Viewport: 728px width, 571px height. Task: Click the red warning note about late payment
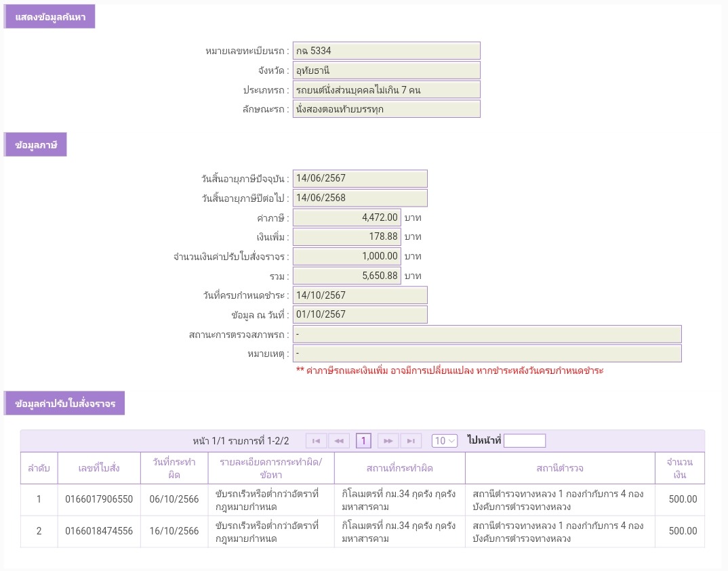pyautogui.click(x=450, y=371)
